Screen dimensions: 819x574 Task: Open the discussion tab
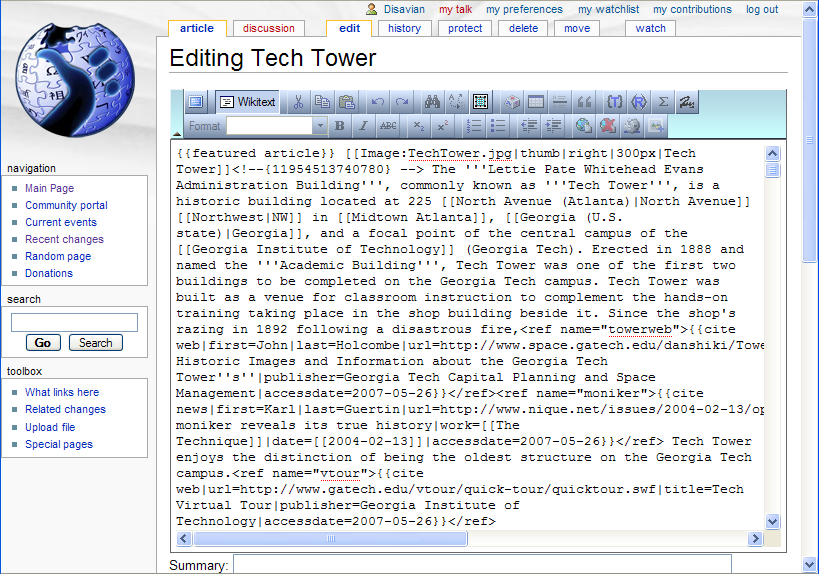[268, 28]
